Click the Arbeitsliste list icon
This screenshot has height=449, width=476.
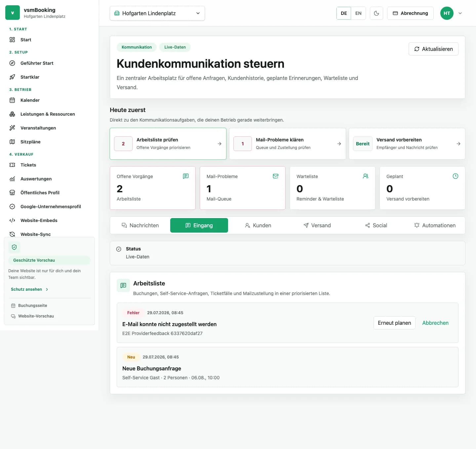pos(123,285)
